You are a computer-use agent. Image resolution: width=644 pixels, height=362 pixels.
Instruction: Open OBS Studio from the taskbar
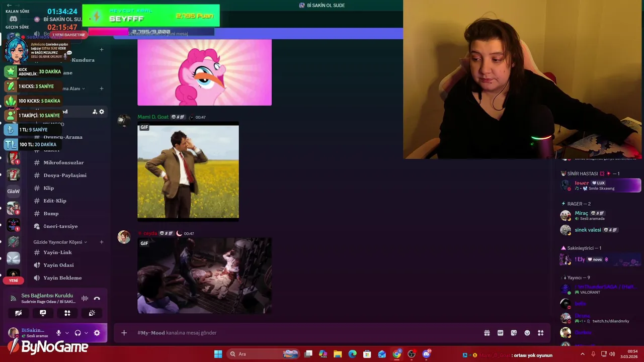[412, 354]
